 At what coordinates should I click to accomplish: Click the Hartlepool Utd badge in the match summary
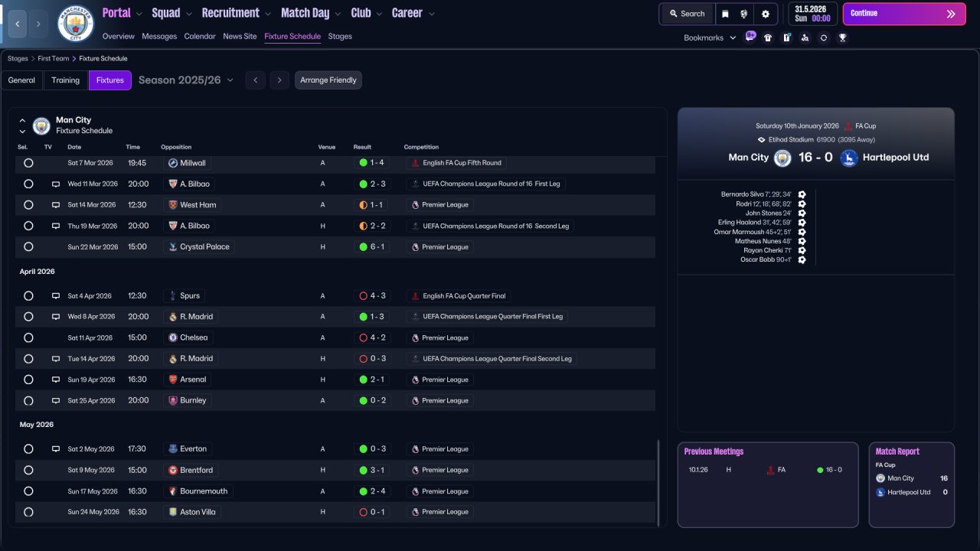point(848,158)
